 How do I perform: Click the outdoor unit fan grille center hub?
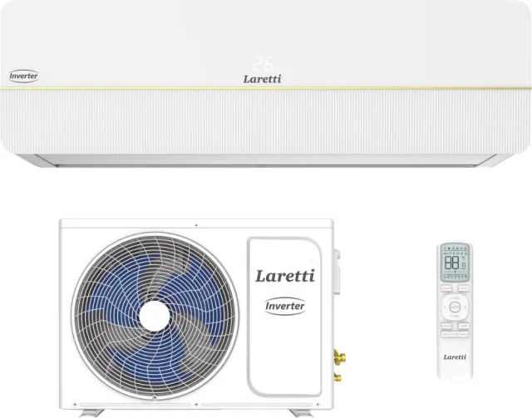pyautogui.click(x=155, y=316)
